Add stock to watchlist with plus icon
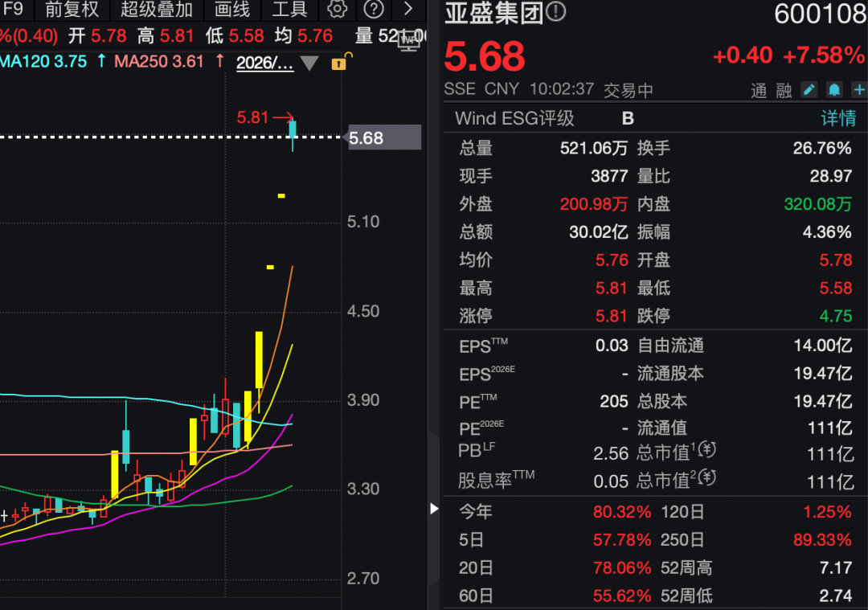The image size is (868, 610). tap(859, 90)
